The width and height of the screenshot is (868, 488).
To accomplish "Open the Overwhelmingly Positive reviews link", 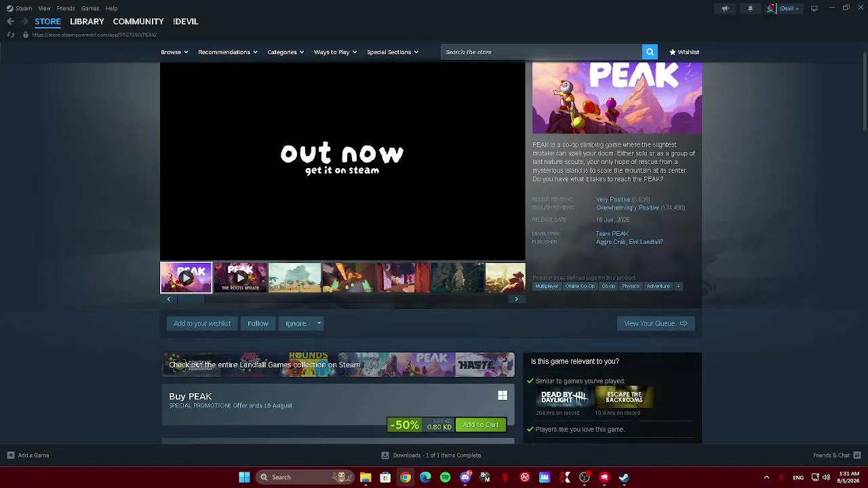I will pyautogui.click(x=627, y=208).
